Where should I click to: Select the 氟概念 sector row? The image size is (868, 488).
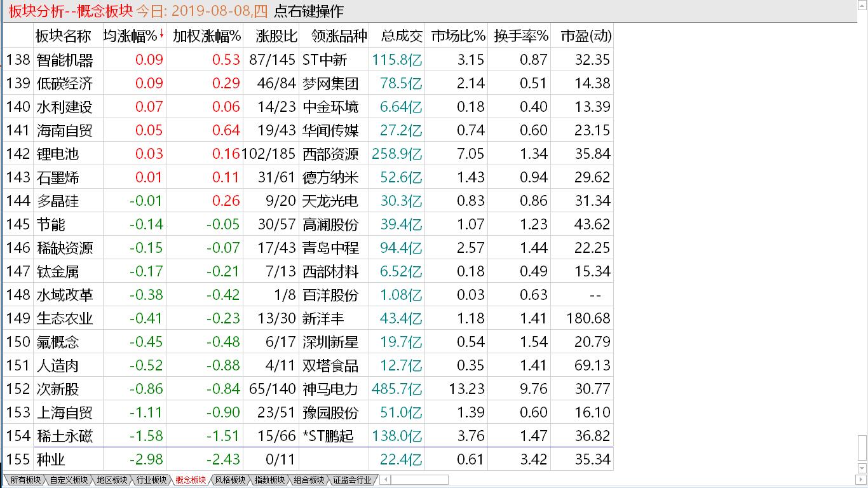[x=308, y=342]
